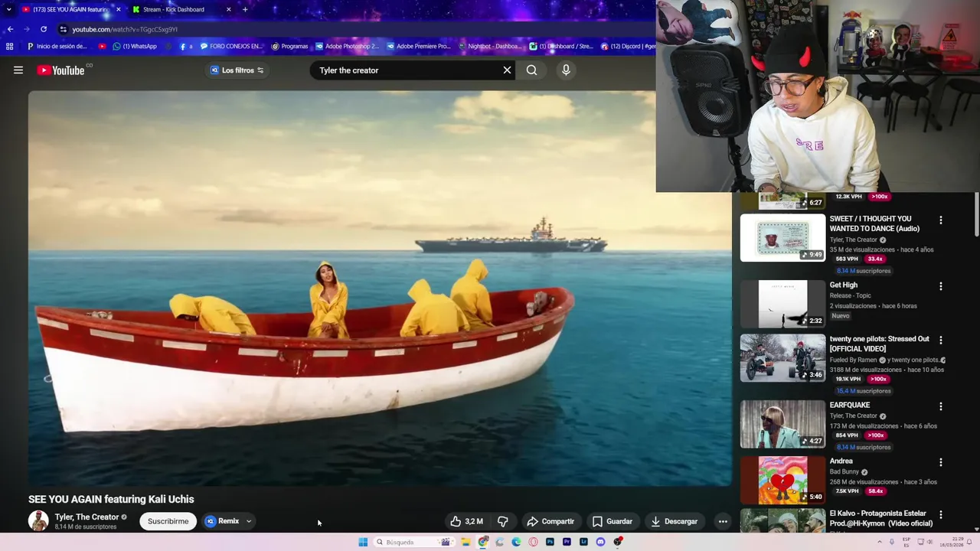
Task: Open Photoshop from the taskbar
Action: click(550, 542)
